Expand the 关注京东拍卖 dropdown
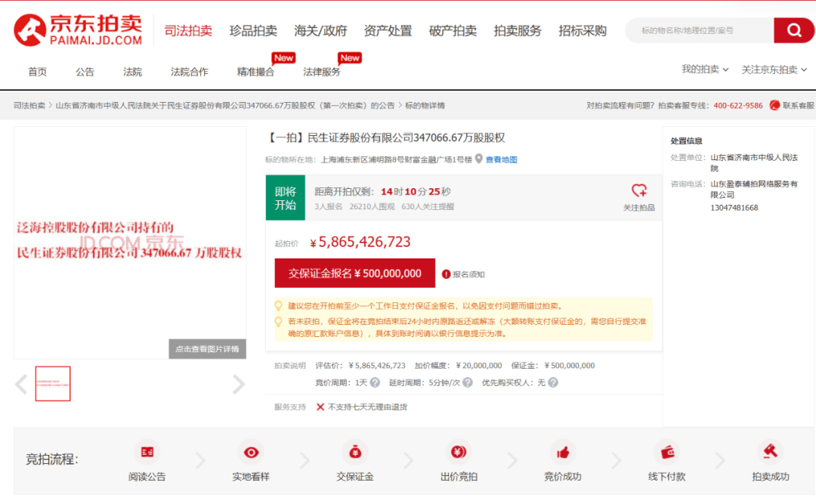The height and width of the screenshot is (504, 816). [774, 70]
